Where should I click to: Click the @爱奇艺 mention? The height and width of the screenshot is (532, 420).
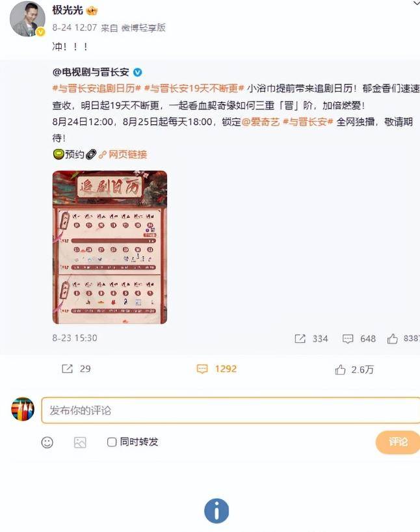[260, 122]
